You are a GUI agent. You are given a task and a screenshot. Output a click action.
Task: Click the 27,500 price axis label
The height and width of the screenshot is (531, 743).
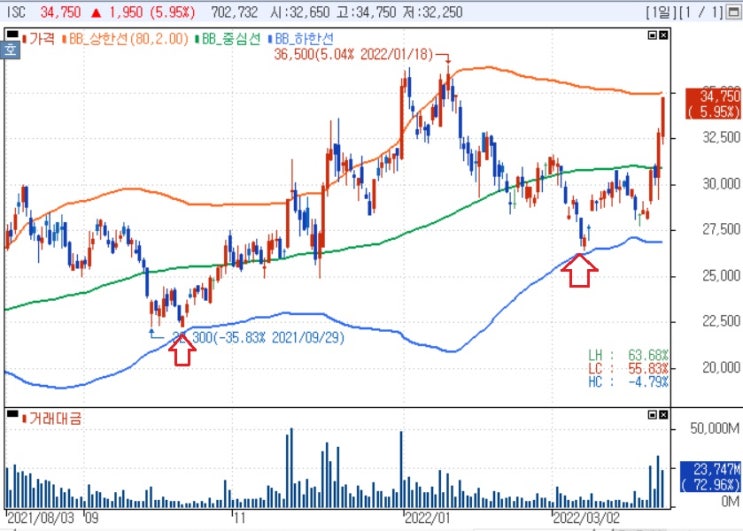coord(721,230)
